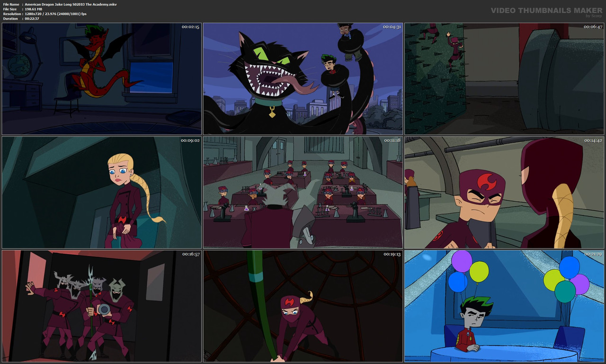Select the rope-climbing ninja frame at 00:19:13
The image size is (606, 364).
[x=303, y=305]
